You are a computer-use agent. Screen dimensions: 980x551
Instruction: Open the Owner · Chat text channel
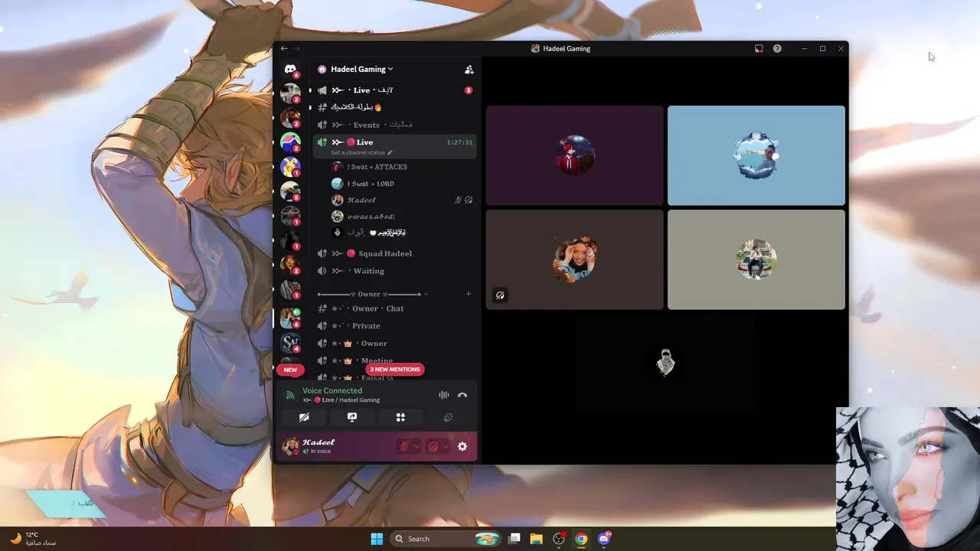[394, 308]
